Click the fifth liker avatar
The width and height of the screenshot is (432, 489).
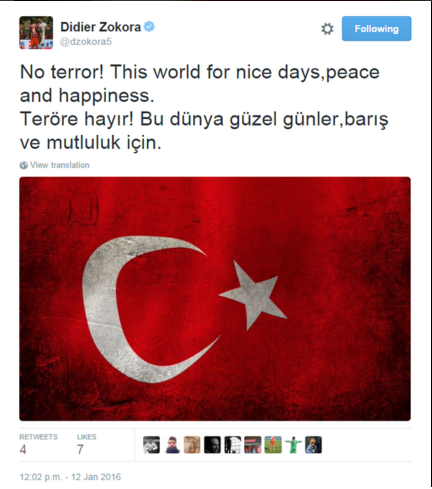[233, 445]
